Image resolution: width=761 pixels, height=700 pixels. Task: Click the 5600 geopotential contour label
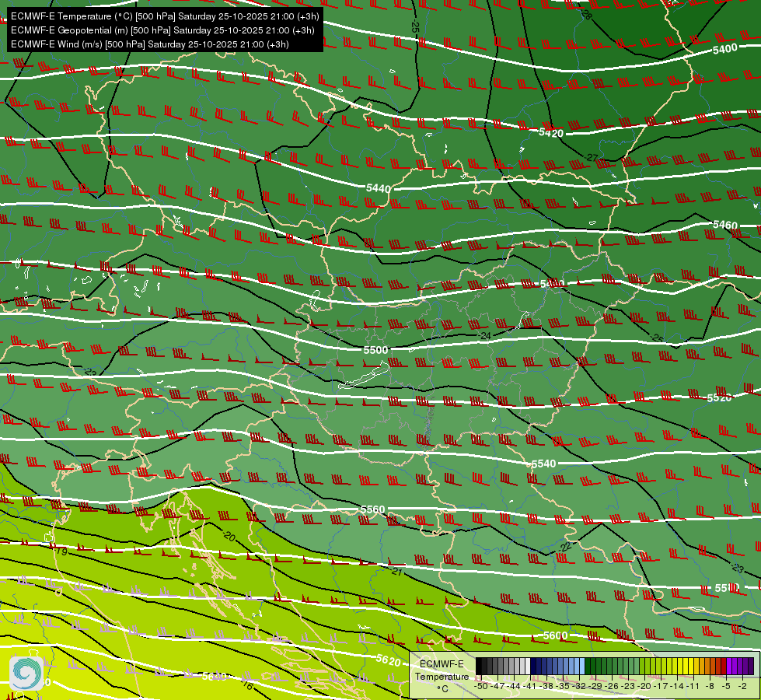(555, 635)
